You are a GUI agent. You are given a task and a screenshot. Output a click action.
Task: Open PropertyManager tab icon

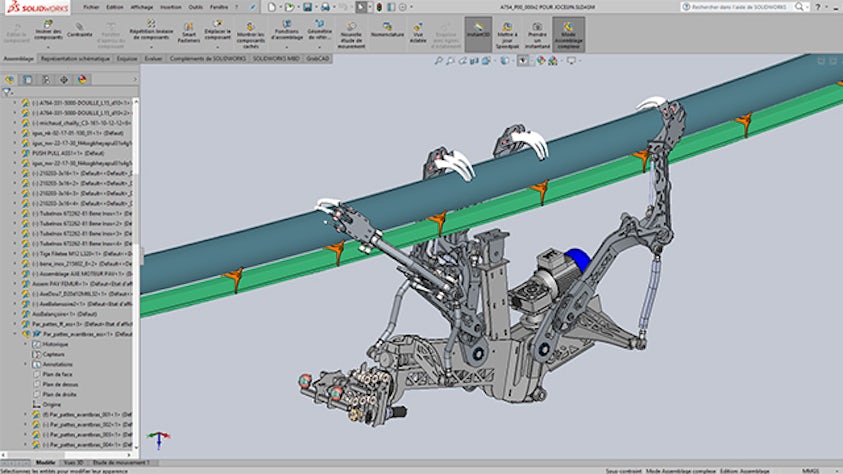[27, 80]
